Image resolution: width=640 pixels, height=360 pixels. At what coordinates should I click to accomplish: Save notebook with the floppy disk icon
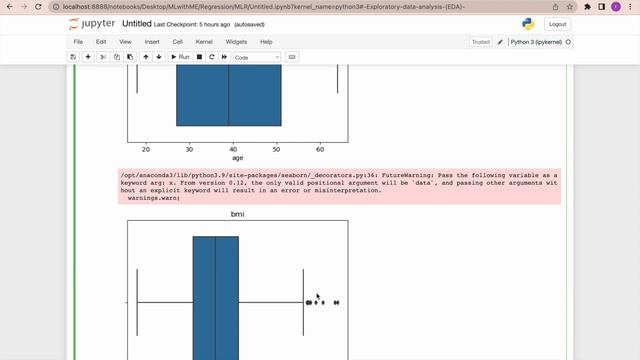point(73,57)
